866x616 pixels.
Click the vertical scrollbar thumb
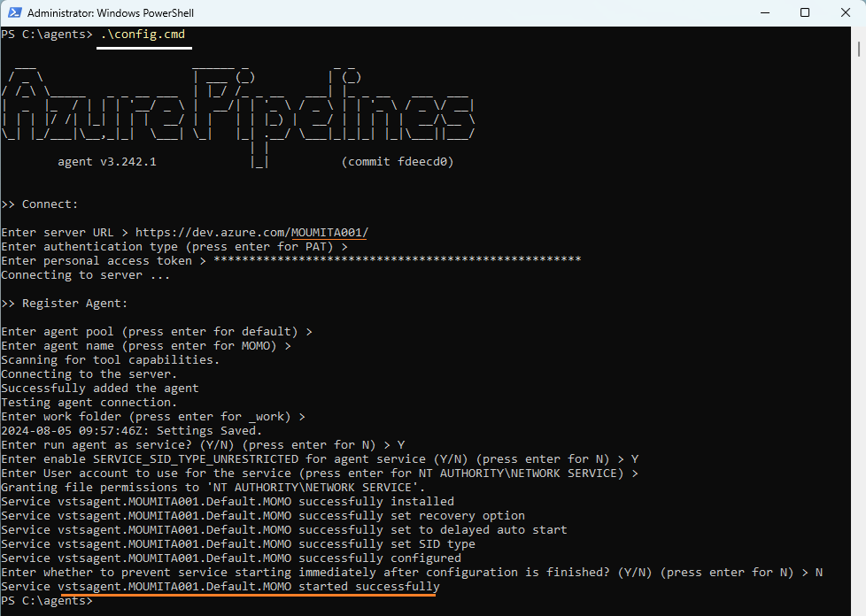[859, 50]
